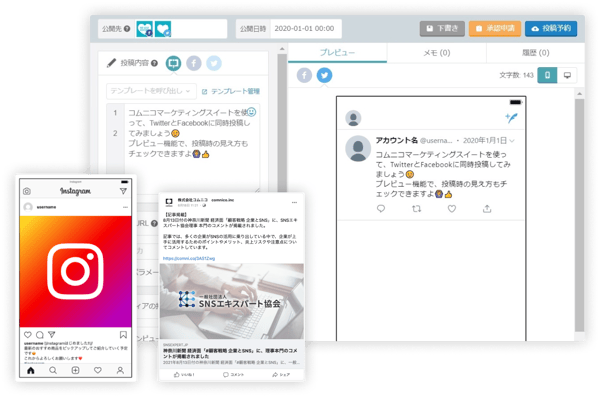The image size is (600, 397).
Task: Click the 投稿内容 help question mark
Action: point(154,63)
